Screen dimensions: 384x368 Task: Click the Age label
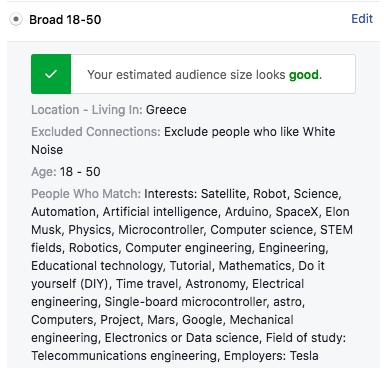click(x=44, y=172)
